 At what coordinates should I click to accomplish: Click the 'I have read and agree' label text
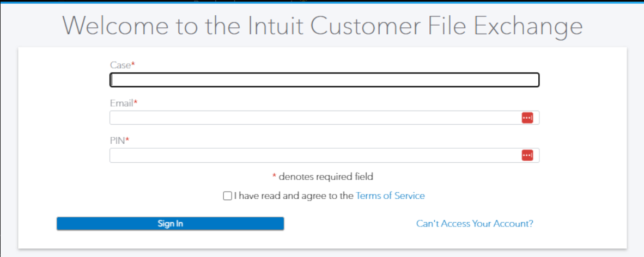[x=294, y=195]
